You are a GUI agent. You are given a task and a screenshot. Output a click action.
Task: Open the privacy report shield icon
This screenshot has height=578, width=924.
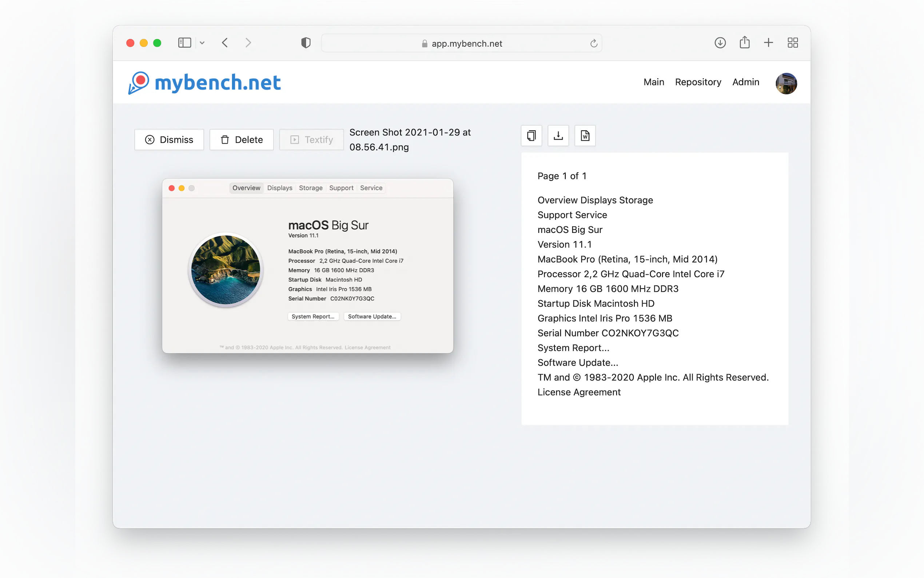pos(306,43)
